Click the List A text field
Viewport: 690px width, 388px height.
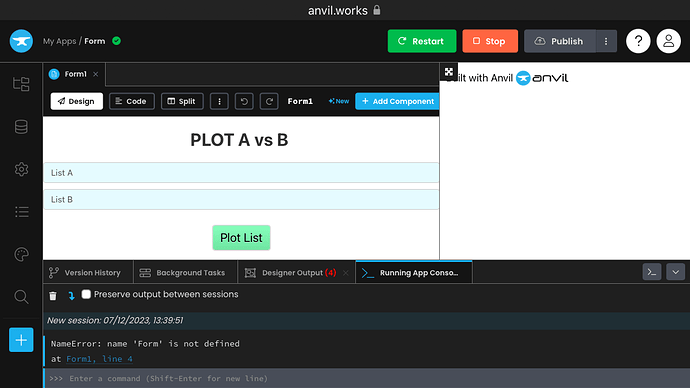[x=241, y=173]
